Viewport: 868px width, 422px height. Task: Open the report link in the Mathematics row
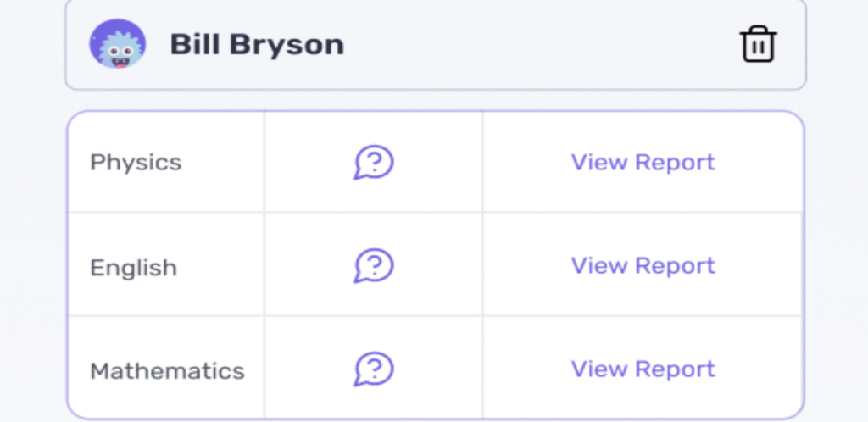643,369
